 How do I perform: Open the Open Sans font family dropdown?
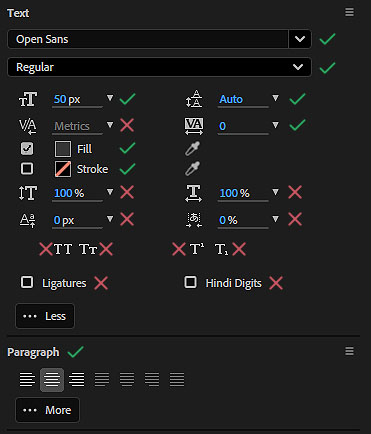pyautogui.click(x=300, y=39)
